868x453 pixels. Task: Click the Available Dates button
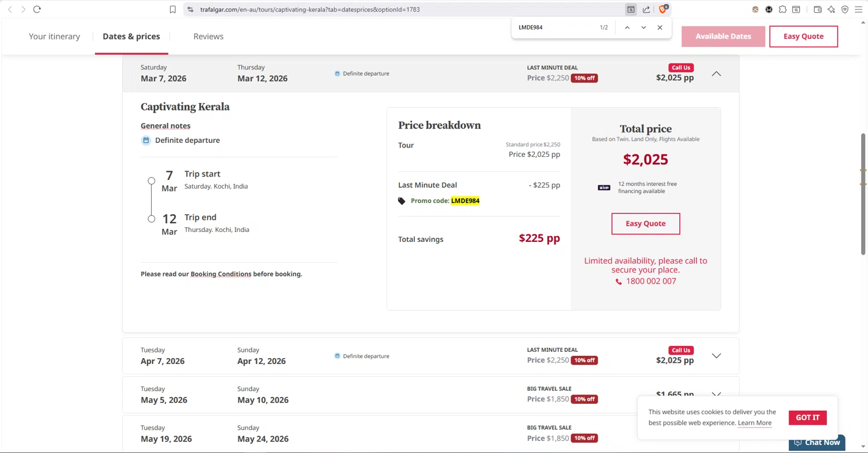tap(723, 36)
